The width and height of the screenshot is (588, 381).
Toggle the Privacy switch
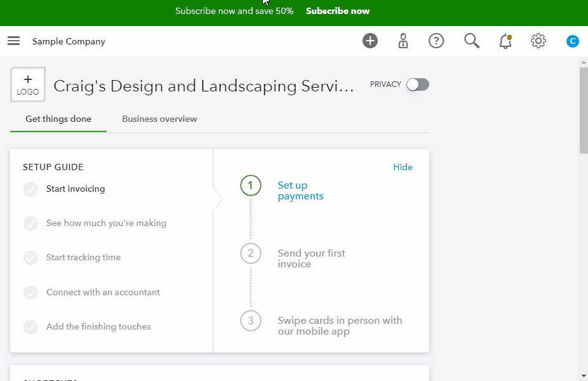click(x=418, y=84)
